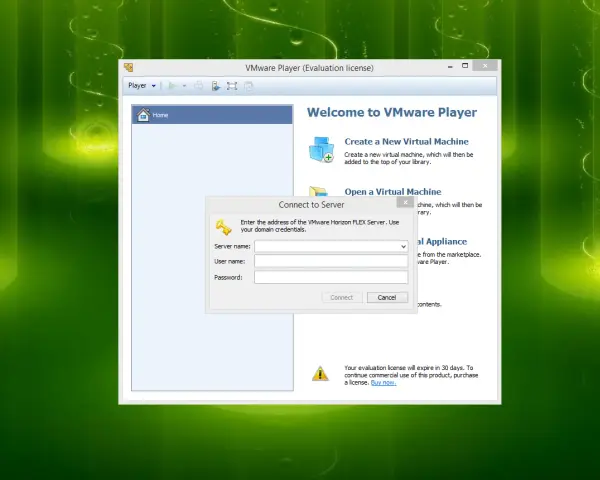Click the Welcome to VMware Player heading
The width and height of the screenshot is (600, 480).
pyautogui.click(x=392, y=112)
